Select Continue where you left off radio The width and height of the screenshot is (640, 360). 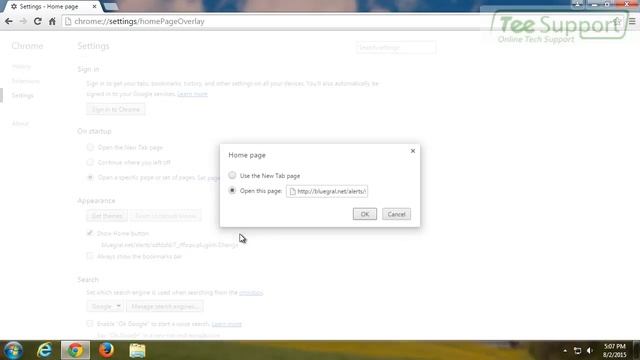pos(90,162)
